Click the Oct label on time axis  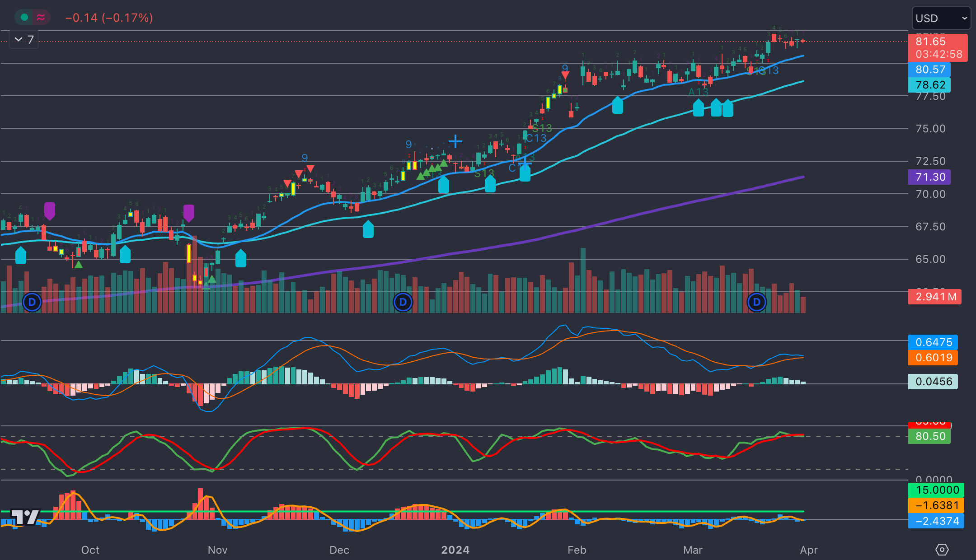tap(90, 550)
